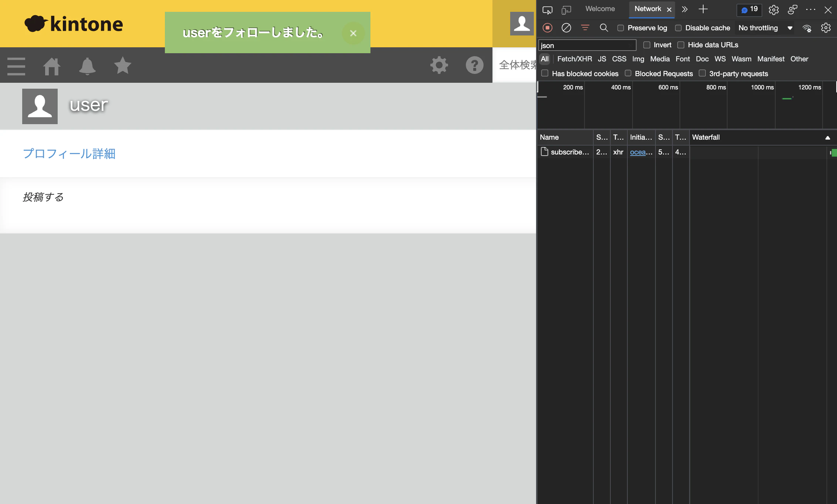Click the kintone logo
The width and height of the screenshot is (837, 504).
point(74,24)
